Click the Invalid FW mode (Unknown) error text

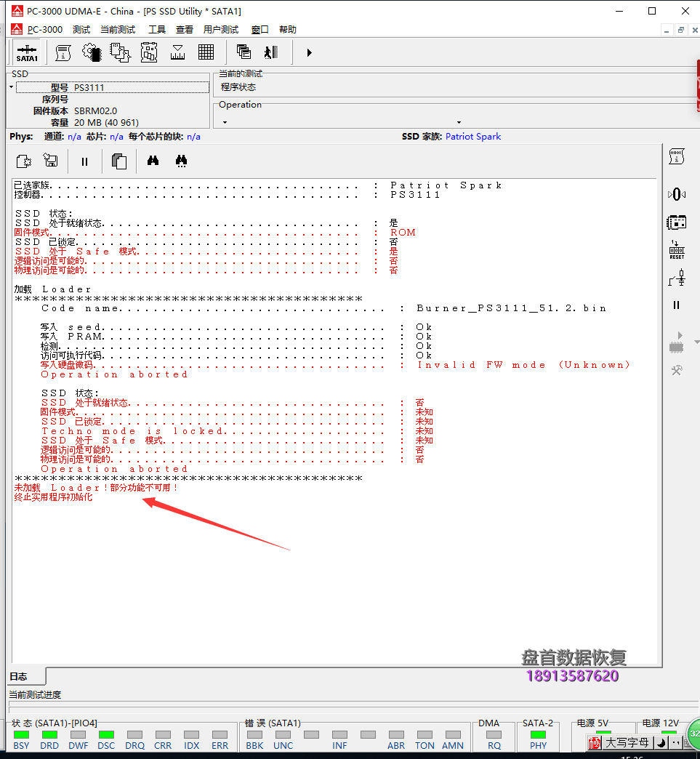(x=524, y=365)
